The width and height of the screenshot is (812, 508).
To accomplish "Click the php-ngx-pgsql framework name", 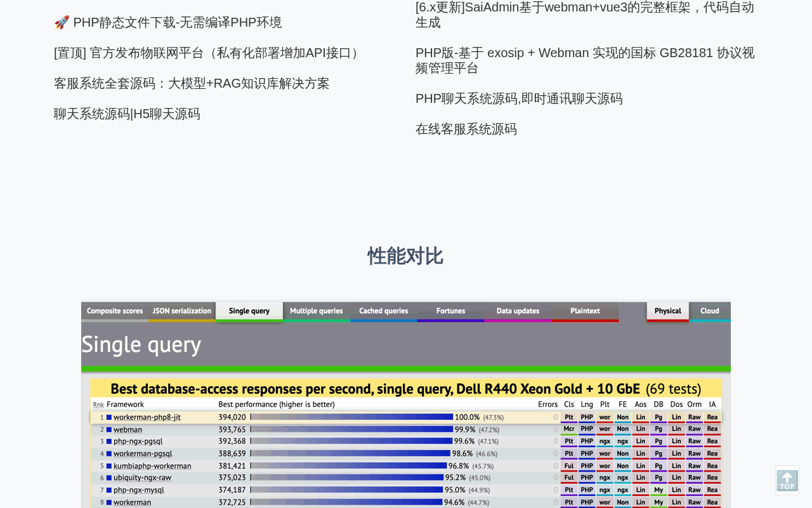I will pyautogui.click(x=138, y=441).
